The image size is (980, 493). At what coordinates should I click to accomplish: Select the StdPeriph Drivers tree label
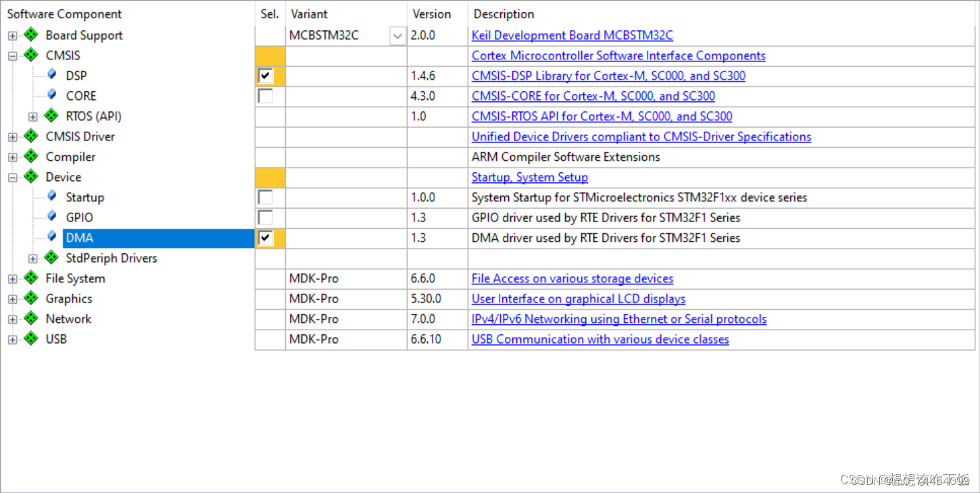coord(112,258)
